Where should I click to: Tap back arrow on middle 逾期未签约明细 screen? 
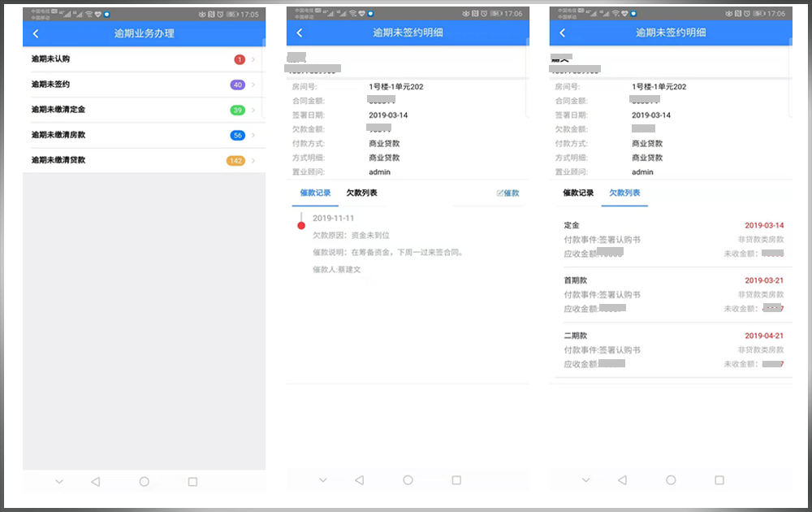(300, 33)
